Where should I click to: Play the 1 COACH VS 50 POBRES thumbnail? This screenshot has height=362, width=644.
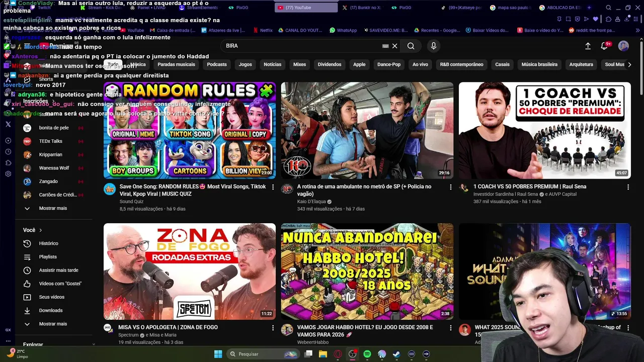544,130
